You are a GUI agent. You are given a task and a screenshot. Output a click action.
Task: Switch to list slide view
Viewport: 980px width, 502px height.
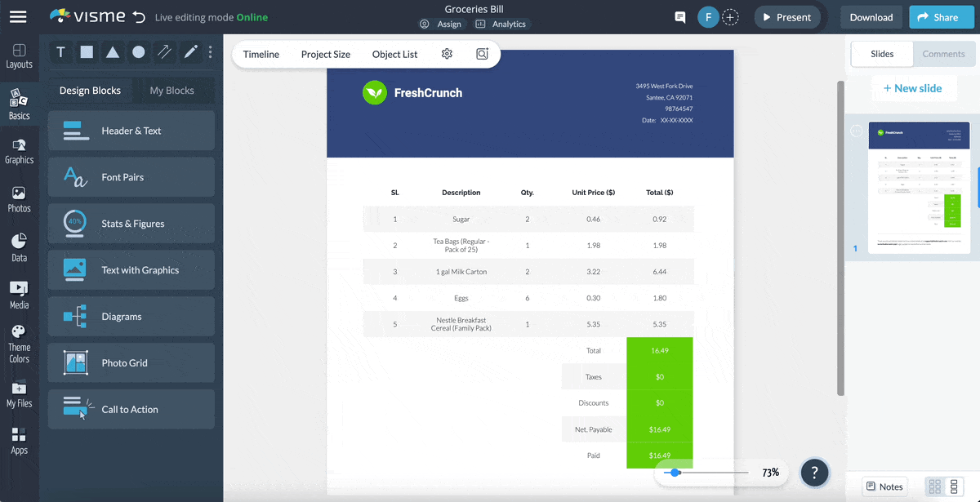click(x=954, y=486)
